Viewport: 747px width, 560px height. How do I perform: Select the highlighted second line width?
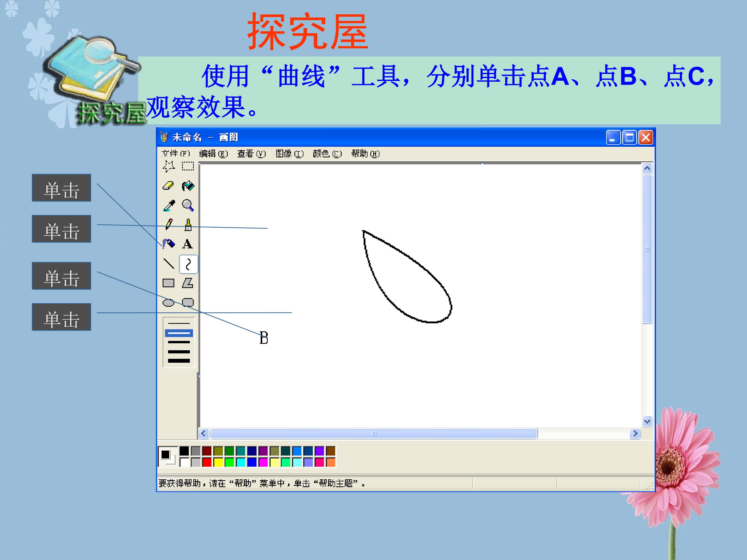coord(179,333)
